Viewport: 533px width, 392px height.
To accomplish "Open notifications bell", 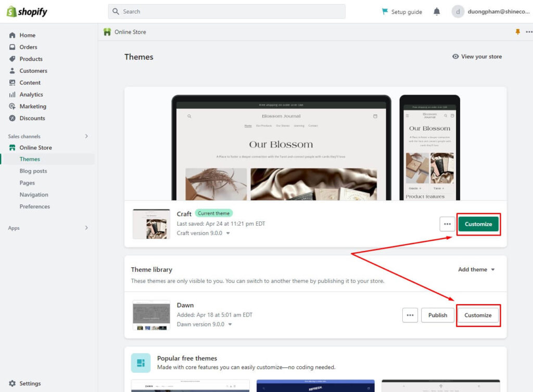I will 437,11.
